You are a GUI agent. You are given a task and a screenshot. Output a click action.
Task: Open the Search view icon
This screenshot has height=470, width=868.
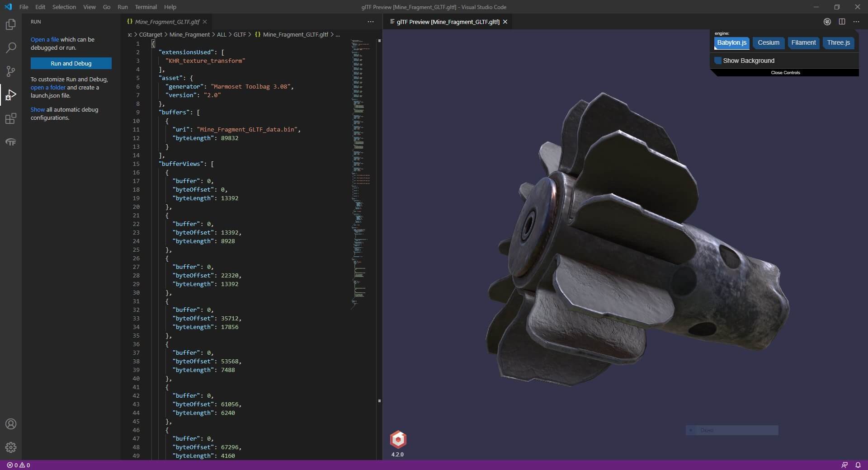click(x=11, y=48)
